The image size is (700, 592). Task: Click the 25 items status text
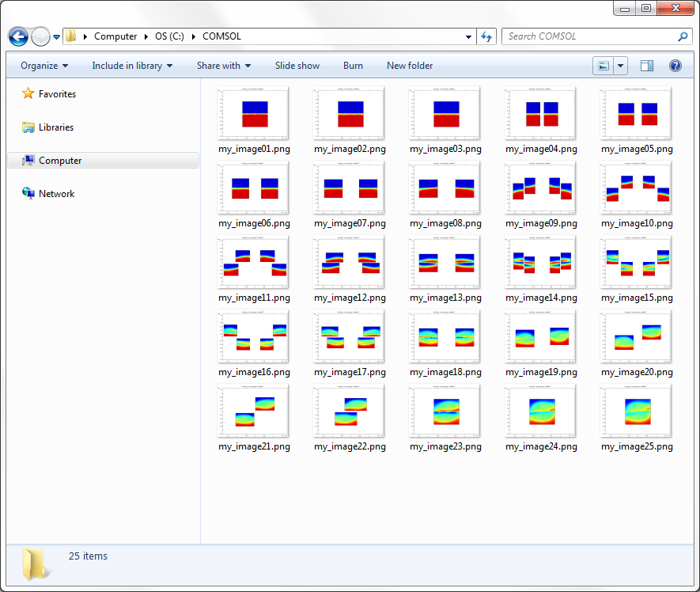(88, 556)
